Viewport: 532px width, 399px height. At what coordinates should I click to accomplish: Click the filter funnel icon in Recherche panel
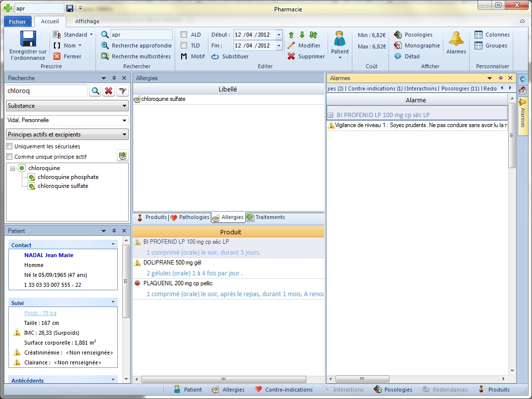(122, 91)
